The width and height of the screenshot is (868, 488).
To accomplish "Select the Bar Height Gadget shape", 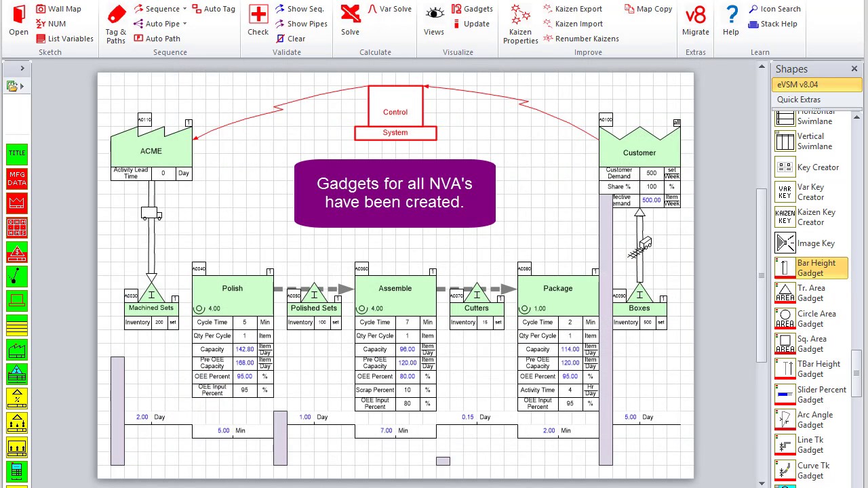I will point(811,268).
